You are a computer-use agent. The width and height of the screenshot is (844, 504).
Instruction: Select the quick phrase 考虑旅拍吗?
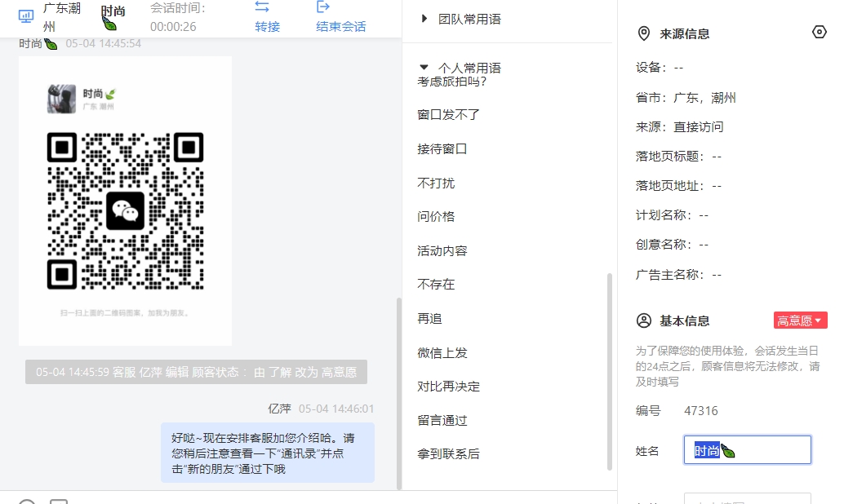(451, 82)
